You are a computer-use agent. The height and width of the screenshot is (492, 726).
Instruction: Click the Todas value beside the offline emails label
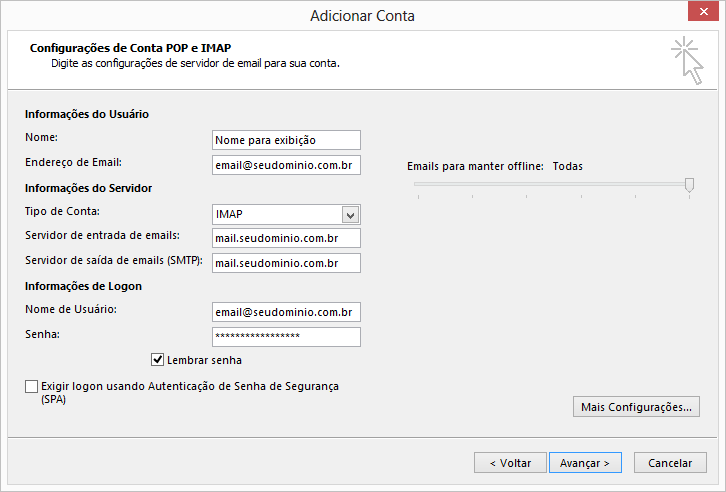(x=567, y=166)
